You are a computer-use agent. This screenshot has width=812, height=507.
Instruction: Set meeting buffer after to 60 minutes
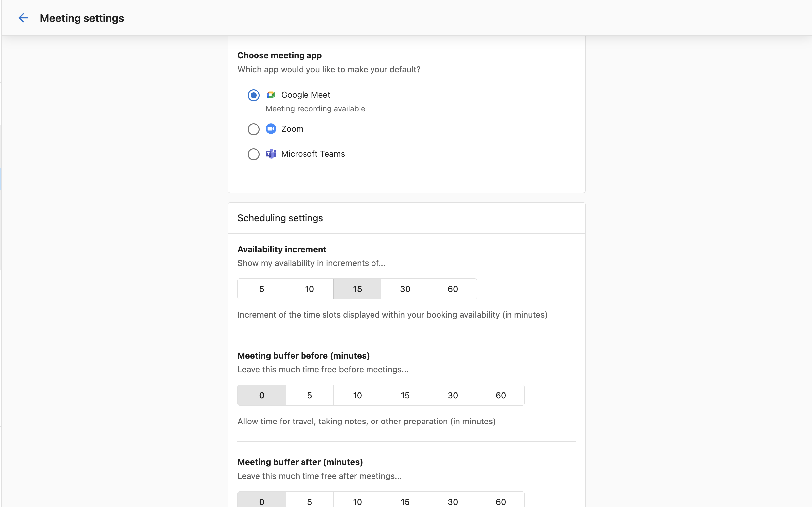pyautogui.click(x=500, y=501)
